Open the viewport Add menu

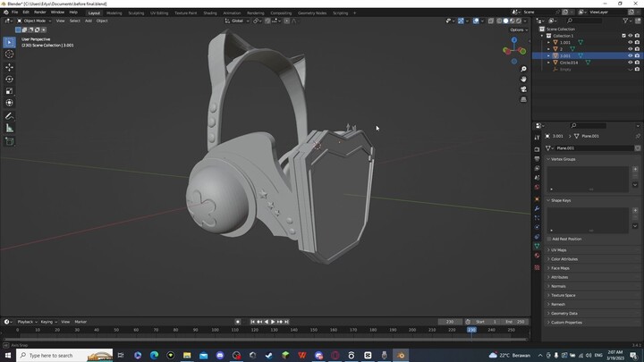[x=89, y=21]
